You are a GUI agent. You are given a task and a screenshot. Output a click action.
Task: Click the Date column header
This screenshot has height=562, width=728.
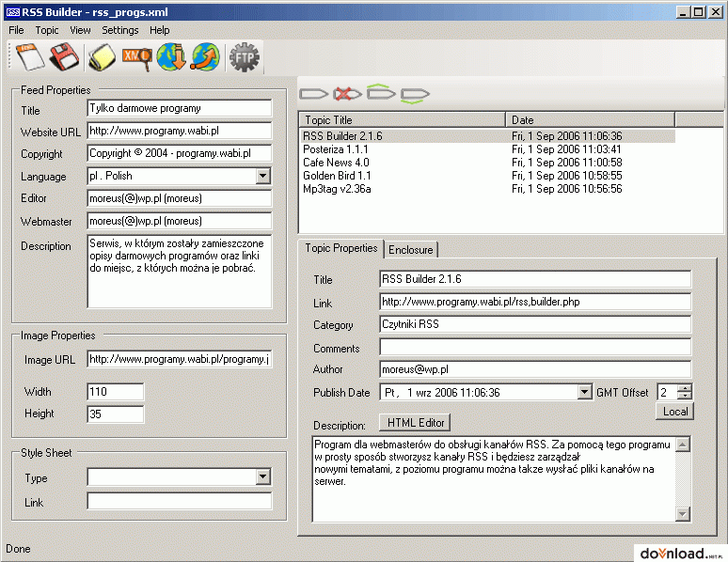[x=590, y=119]
